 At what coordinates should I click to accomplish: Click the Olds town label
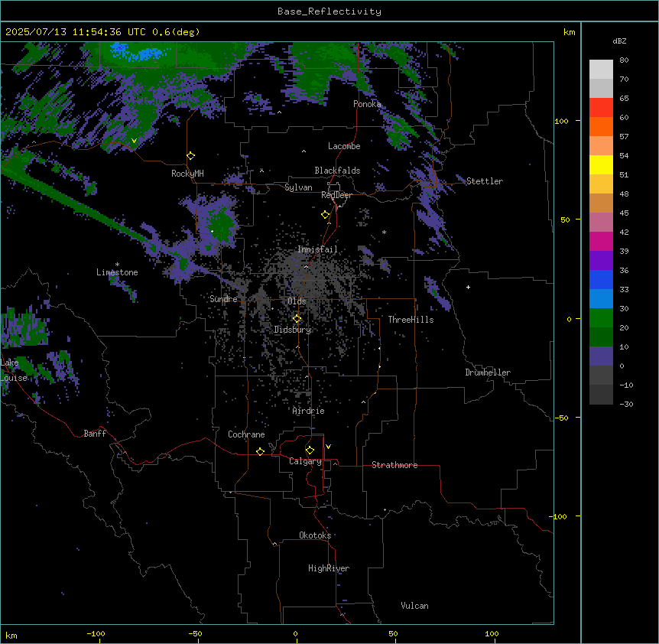click(297, 301)
